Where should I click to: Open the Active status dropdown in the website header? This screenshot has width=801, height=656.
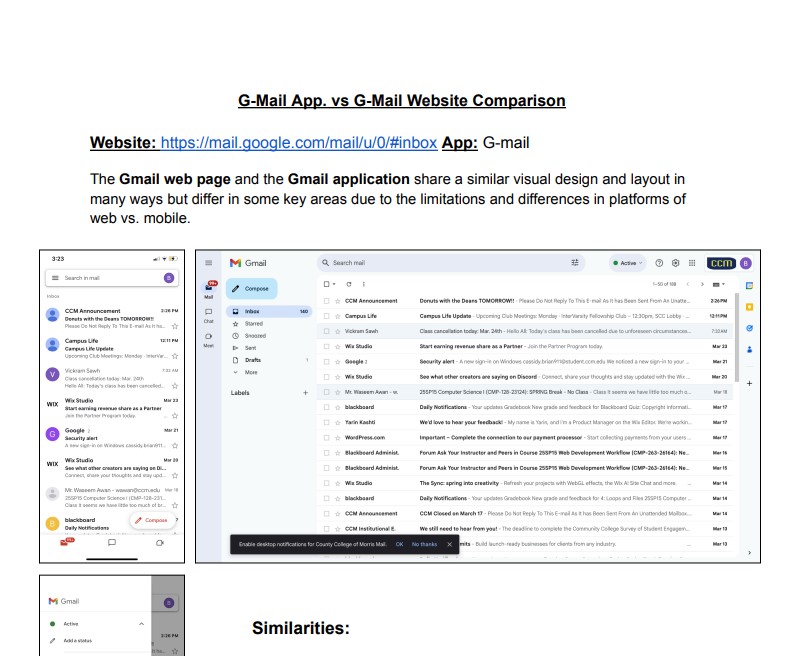628,263
